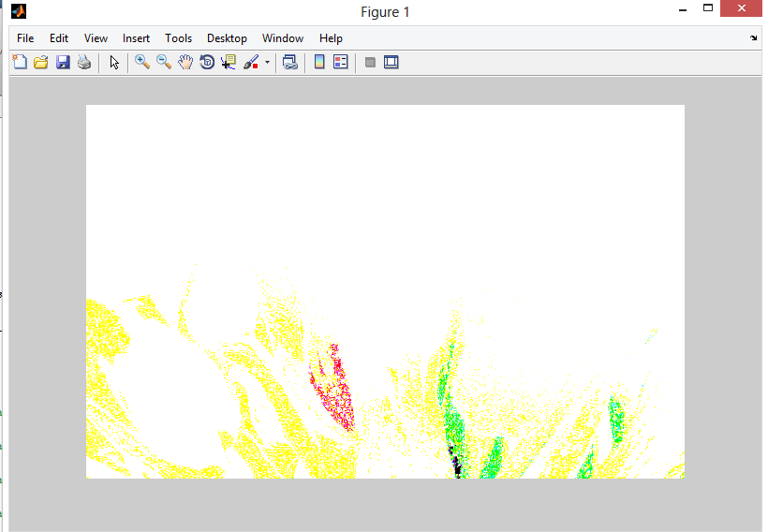
Task: Open the Tools menu
Action: pos(178,38)
